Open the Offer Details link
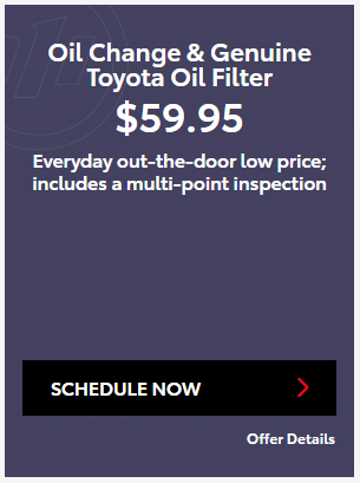Screen dimensions: 360x483 point(291,439)
